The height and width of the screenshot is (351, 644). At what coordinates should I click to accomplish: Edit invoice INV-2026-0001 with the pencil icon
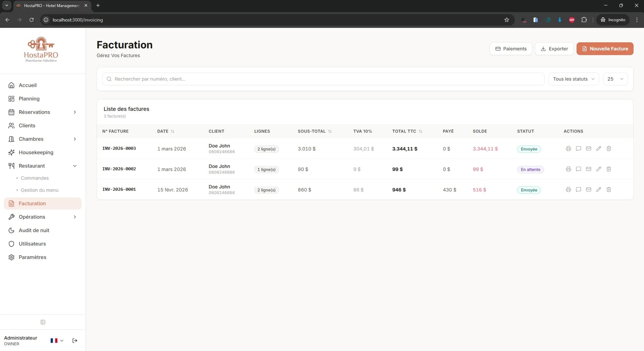598,189
